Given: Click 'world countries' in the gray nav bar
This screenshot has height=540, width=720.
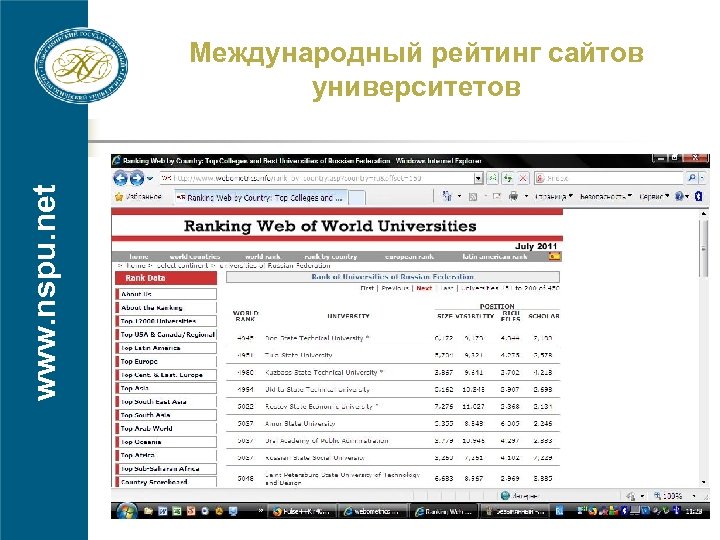Looking at the screenshot, I should click(x=195, y=257).
